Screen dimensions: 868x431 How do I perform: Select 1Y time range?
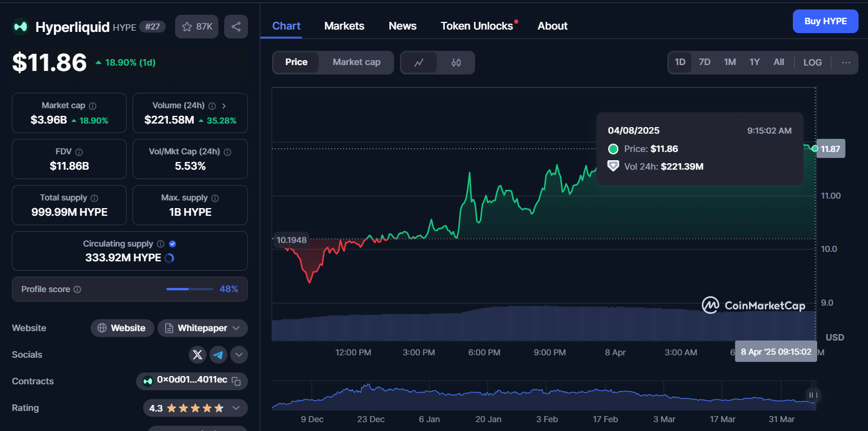pos(754,62)
